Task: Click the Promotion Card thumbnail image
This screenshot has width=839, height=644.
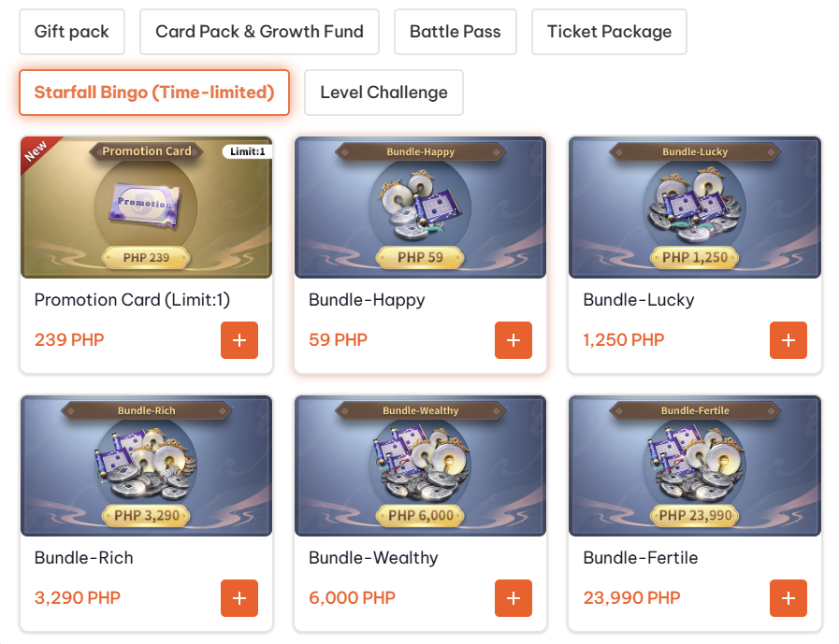Action: pyautogui.click(x=146, y=208)
